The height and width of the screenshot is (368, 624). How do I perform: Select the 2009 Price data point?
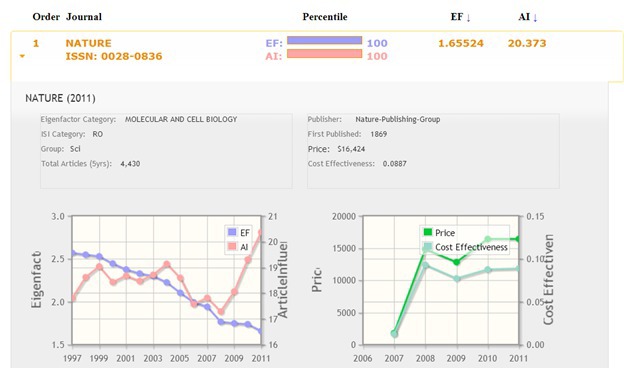coord(456,262)
